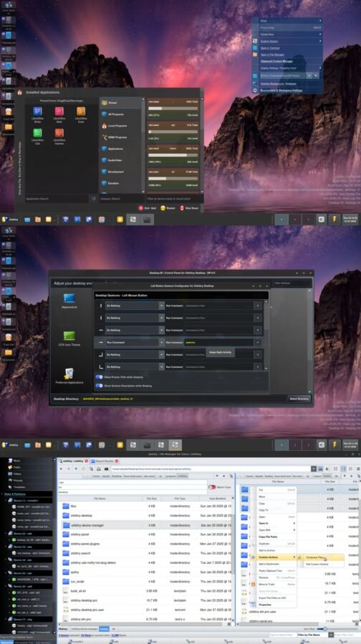Toggle Show Gesture Description while Swiping
361x644 pixels.
pyautogui.click(x=99, y=386)
